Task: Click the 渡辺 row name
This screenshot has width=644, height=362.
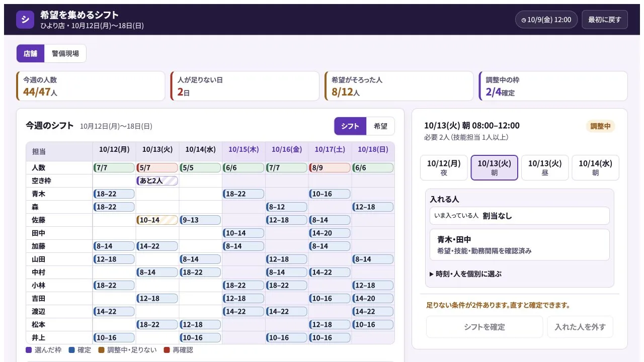Action: pos(39,311)
